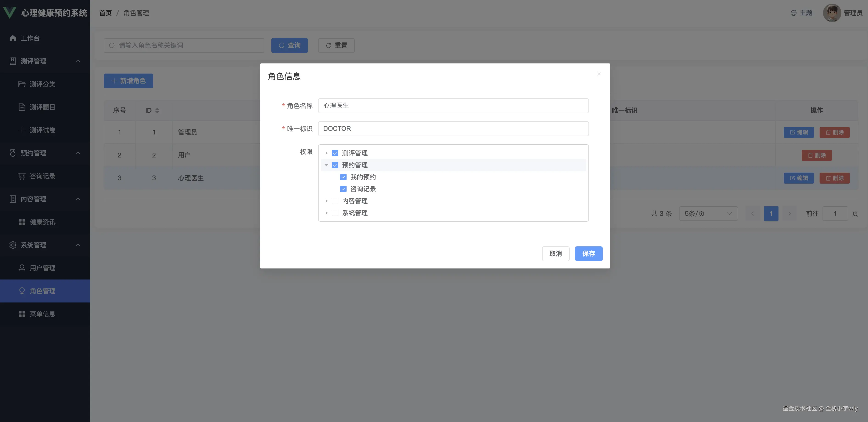Expand the 系统管理 permission tree node
Viewport: 868px width, 422px height.
pyautogui.click(x=326, y=213)
